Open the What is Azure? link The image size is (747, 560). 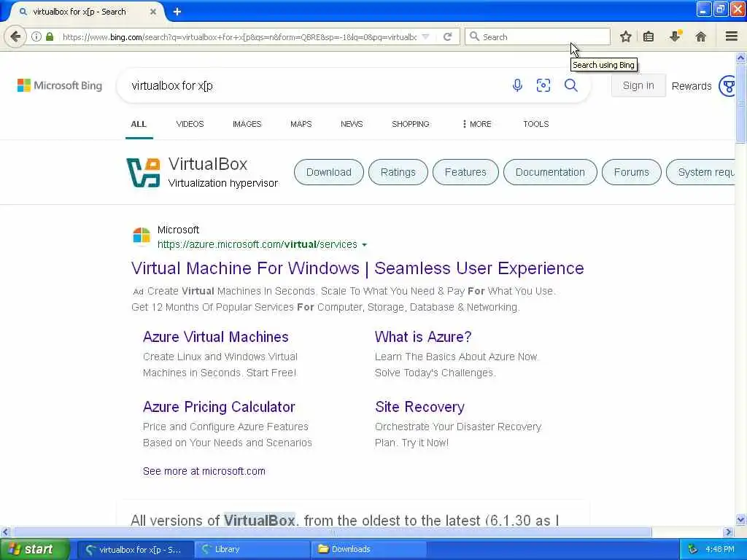423,337
